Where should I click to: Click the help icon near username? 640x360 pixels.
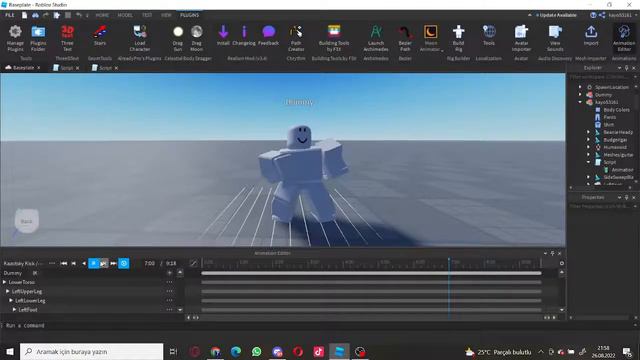[x=593, y=15]
